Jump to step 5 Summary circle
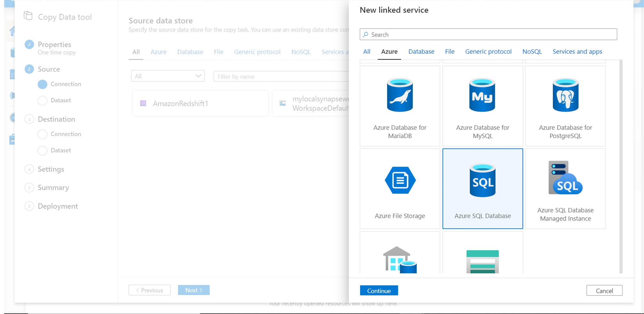Image resolution: width=644 pixels, height=314 pixels. tap(29, 188)
